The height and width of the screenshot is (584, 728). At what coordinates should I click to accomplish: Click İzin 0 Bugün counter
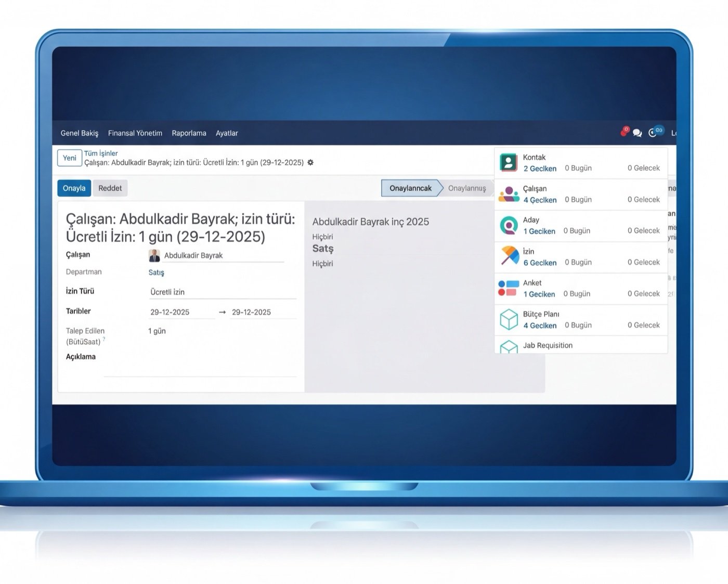[578, 262]
